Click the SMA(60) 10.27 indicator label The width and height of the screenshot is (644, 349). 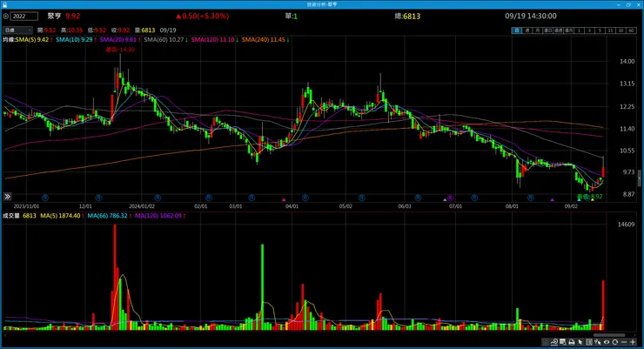(x=164, y=40)
